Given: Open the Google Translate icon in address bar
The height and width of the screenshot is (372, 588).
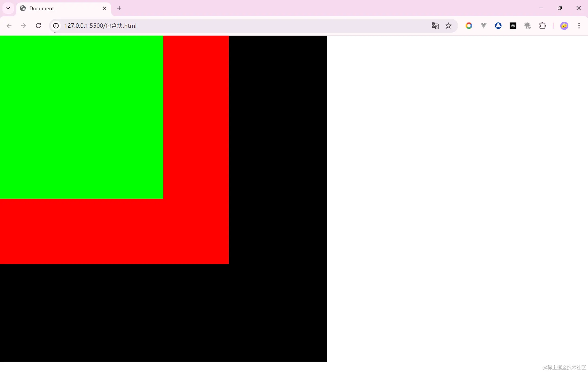Looking at the screenshot, I should [x=435, y=26].
